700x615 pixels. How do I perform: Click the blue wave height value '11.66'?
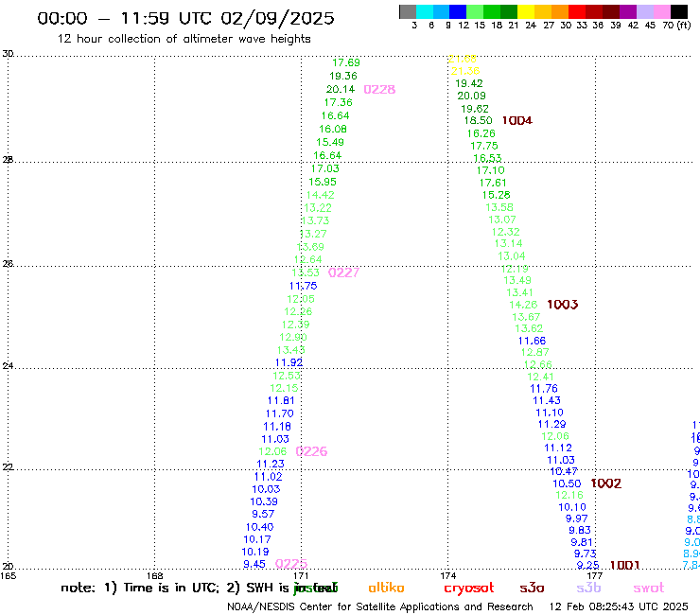(x=532, y=341)
